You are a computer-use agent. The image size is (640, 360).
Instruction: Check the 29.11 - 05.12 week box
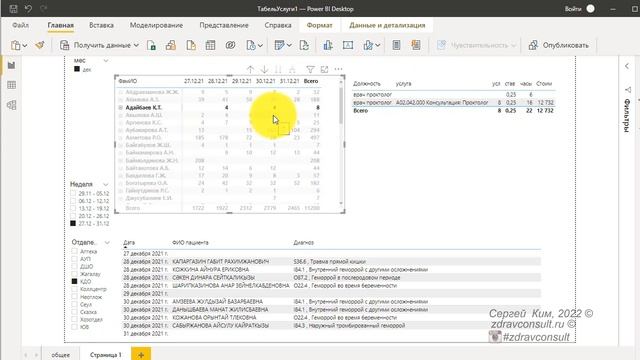coord(73,193)
